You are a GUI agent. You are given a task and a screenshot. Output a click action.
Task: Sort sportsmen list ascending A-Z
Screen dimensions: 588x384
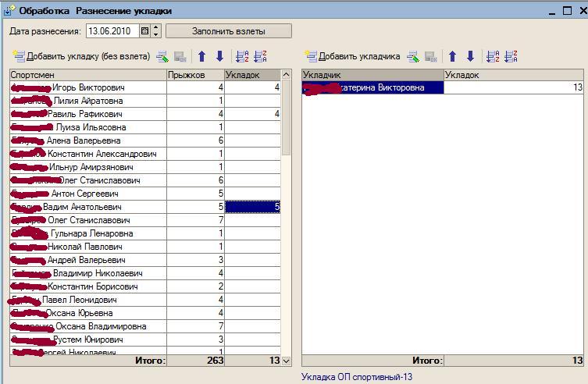point(242,56)
